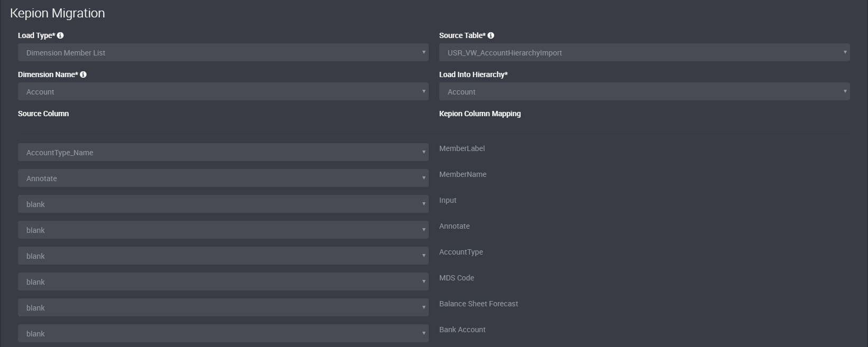Open the blank dropdown mapped to Annotate
Image resolution: width=868 pixels, height=347 pixels.
click(223, 230)
